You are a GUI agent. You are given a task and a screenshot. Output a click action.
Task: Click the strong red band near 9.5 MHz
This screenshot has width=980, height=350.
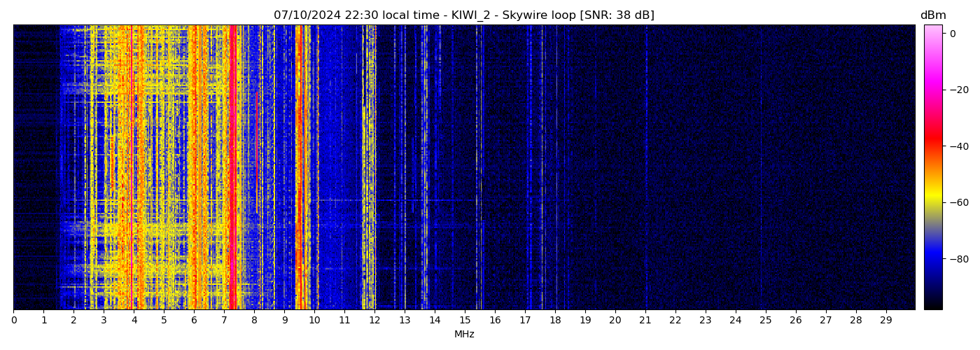[x=298, y=168]
